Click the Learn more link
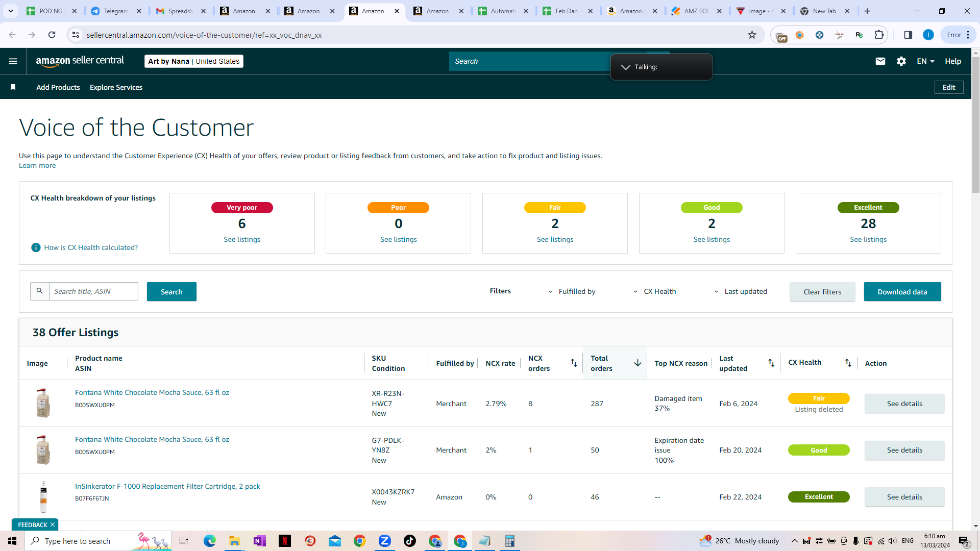Image resolution: width=980 pixels, height=551 pixels. (x=37, y=165)
